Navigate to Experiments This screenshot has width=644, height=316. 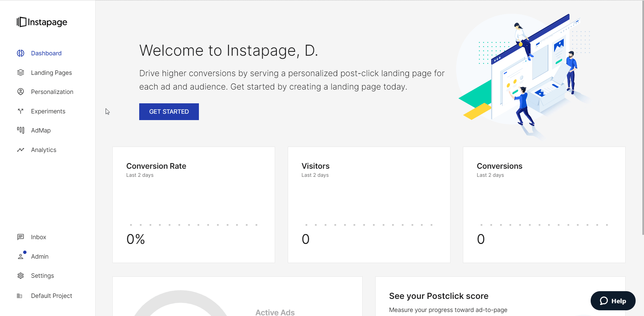click(x=48, y=111)
